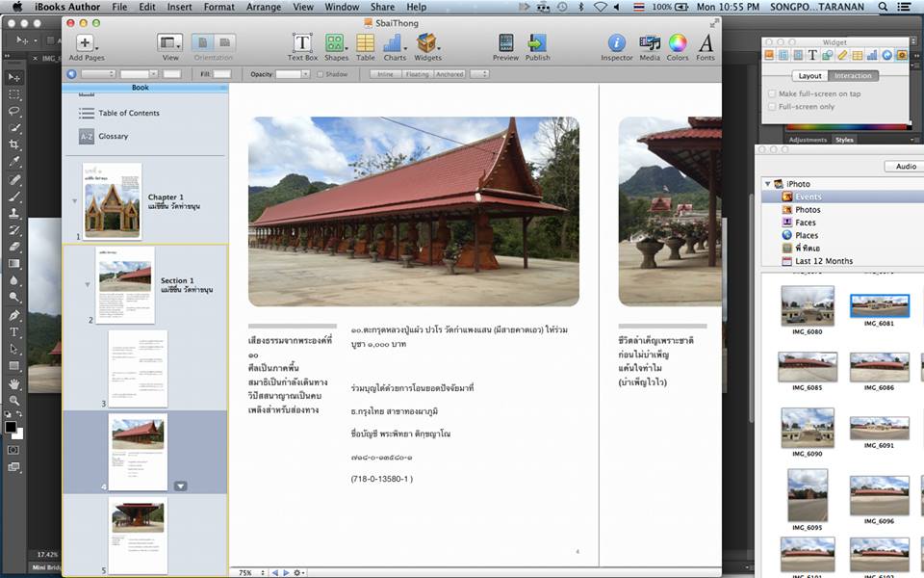Screen dimensions: 924x578
Task: Select Photoshop's Eyedropper tool
Action: (13, 161)
